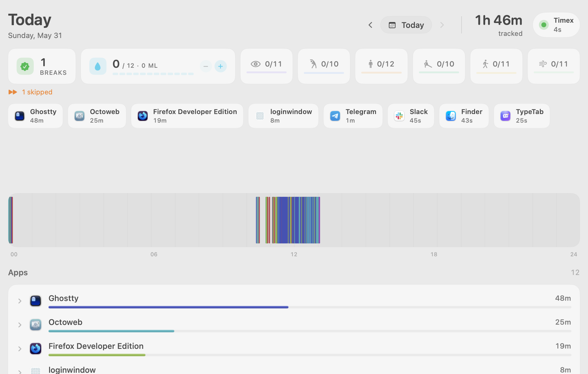Go to previous day with left arrow
Image resolution: width=588 pixels, height=374 pixels.
coord(370,25)
